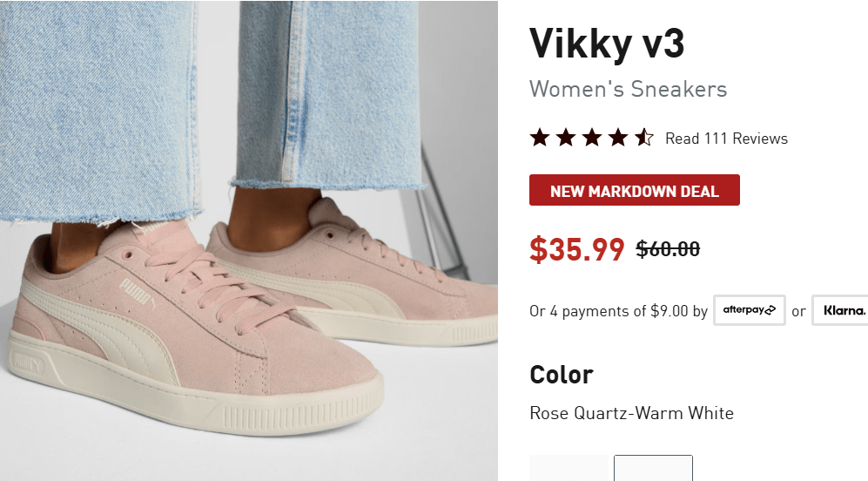Click the pink sneaker product photo
868x481 pixels.
tap(248, 240)
